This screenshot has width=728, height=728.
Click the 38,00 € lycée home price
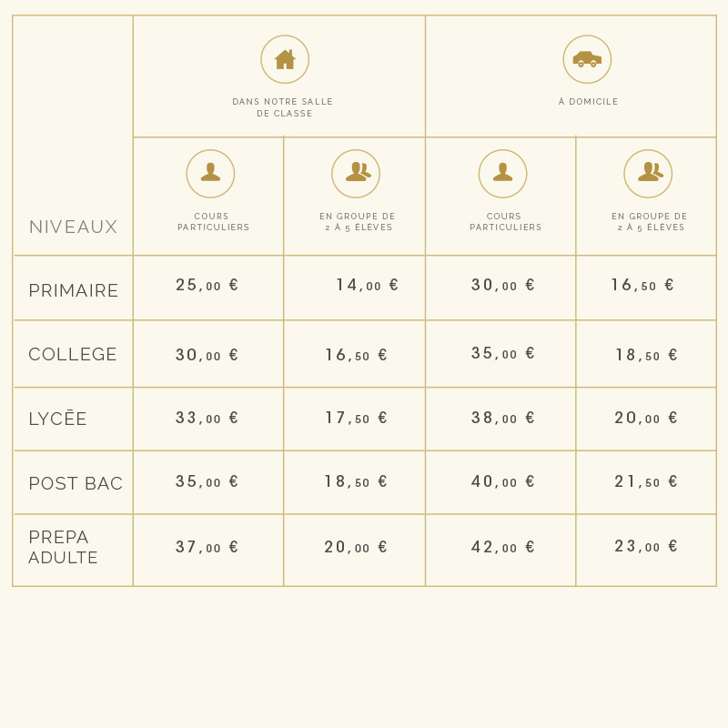pos(503,418)
